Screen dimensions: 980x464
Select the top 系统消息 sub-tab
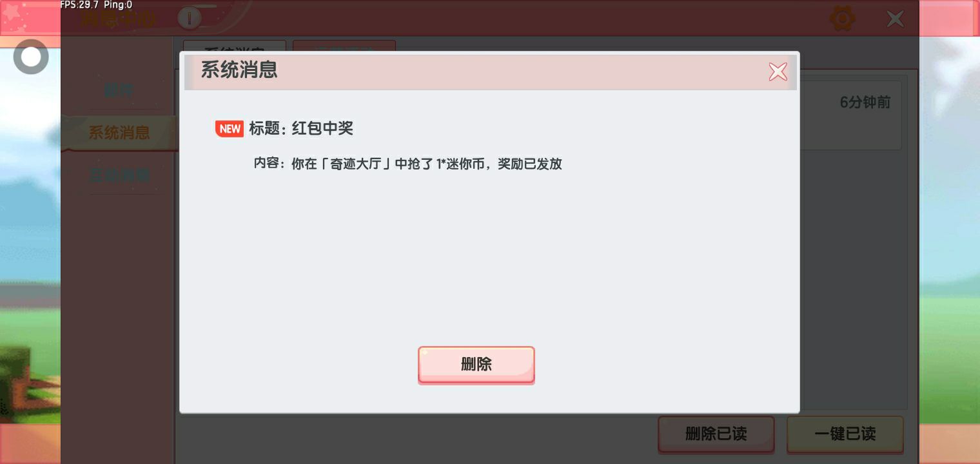click(235, 48)
